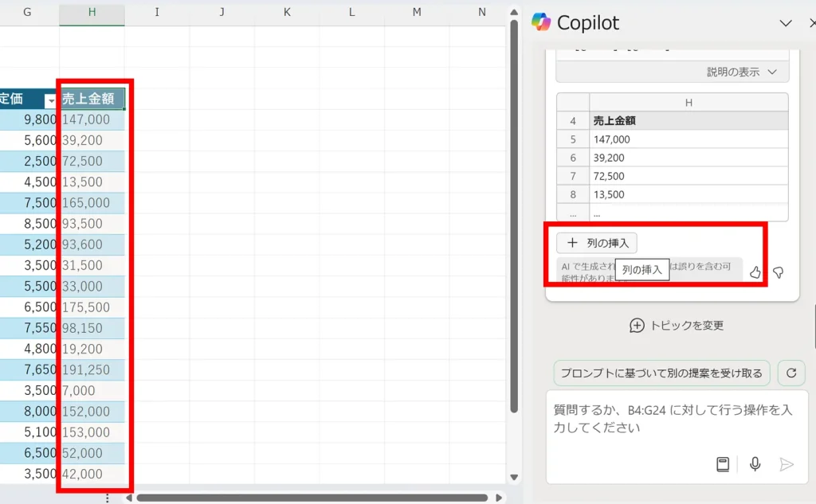Select column K header
Image resolution: width=816 pixels, height=504 pixels.
287,13
